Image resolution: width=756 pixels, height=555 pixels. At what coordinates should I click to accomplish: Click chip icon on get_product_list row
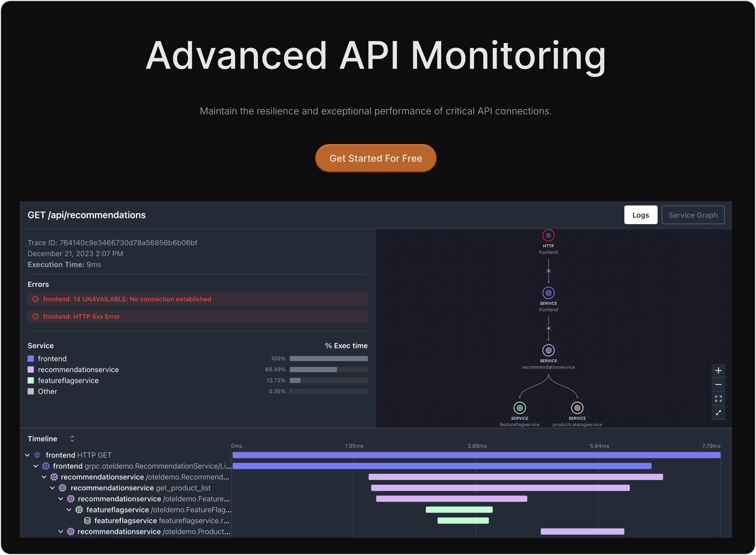pos(62,488)
